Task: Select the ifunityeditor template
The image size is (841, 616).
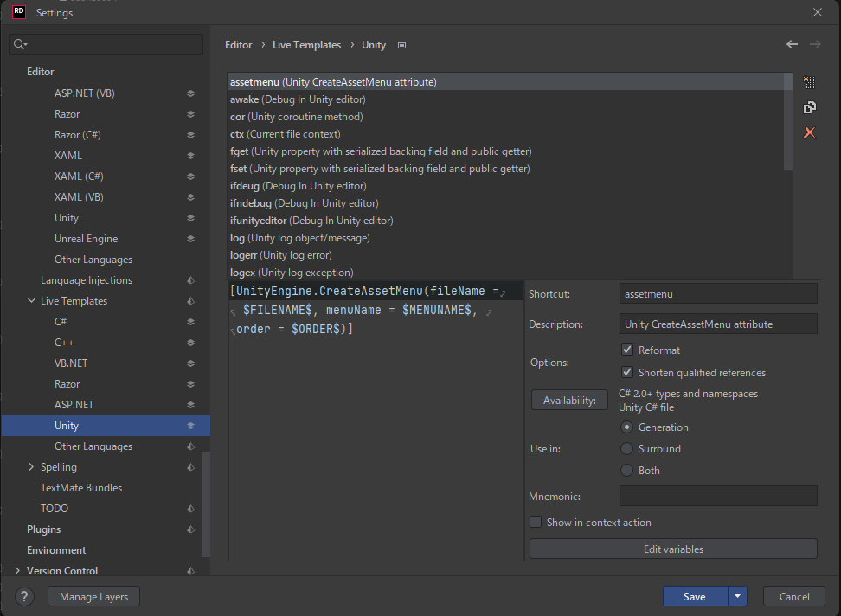Action: [506, 221]
